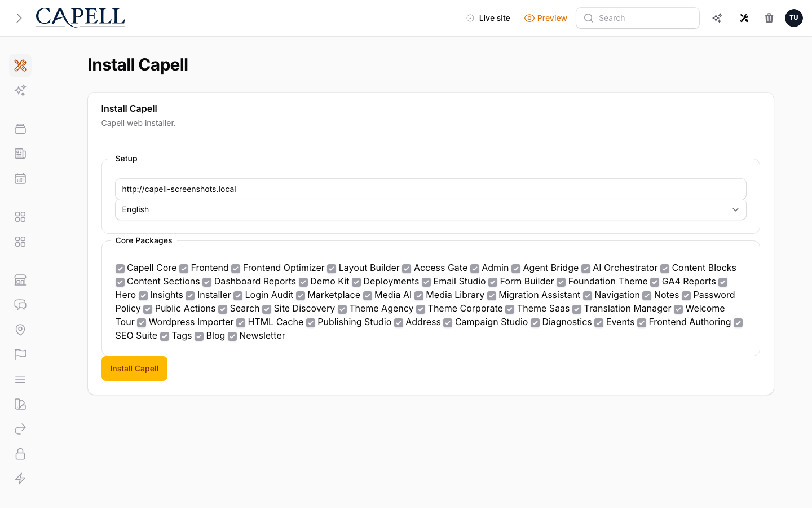Click the Theme Corporate label
Viewport: 812px width, 508px height.
(x=465, y=308)
